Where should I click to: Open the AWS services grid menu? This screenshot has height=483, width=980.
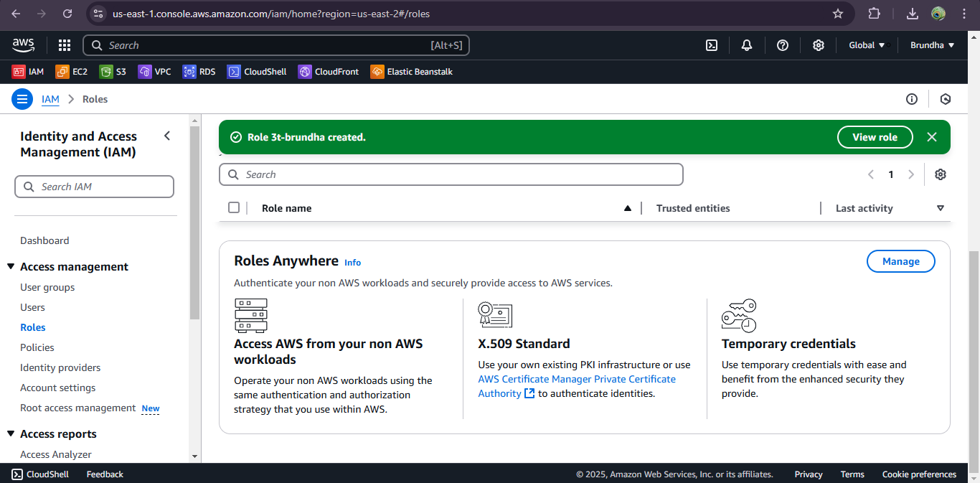(x=65, y=45)
